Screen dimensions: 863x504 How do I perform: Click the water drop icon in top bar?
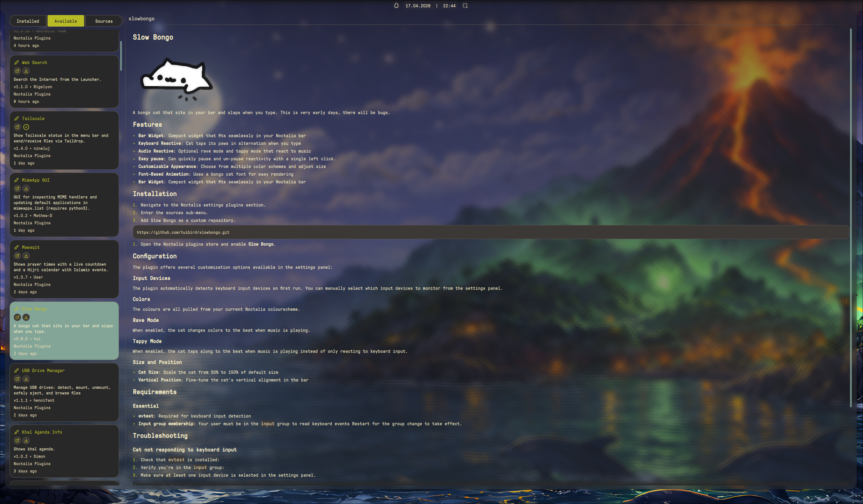point(396,6)
